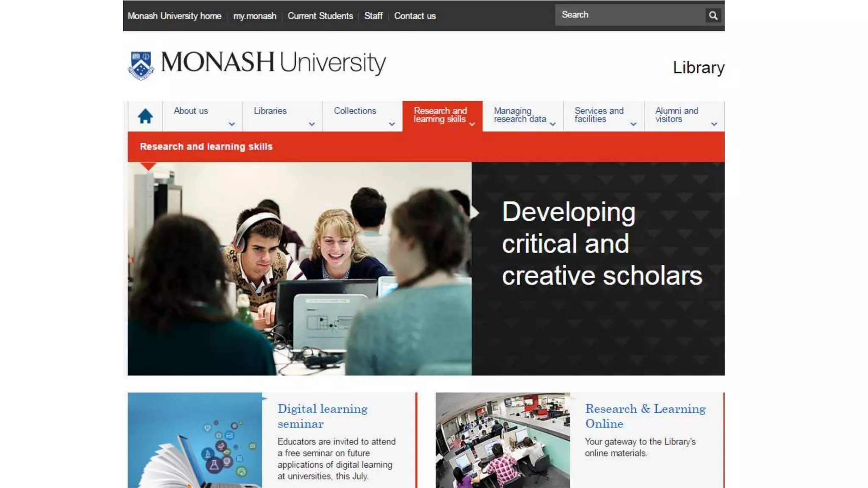The height and width of the screenshot is (488, 868).
Task: Expand the About us dropdown arrow
Action: (x=232, y=124)
